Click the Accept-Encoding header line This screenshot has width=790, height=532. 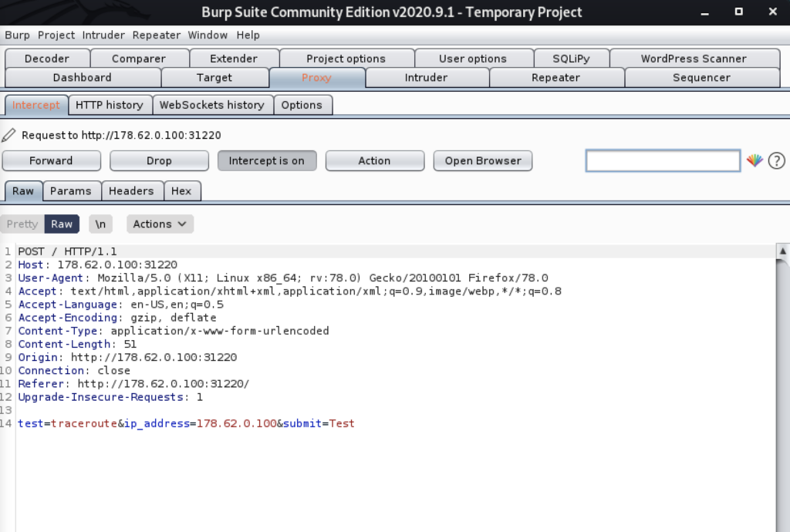click(117, 318)
